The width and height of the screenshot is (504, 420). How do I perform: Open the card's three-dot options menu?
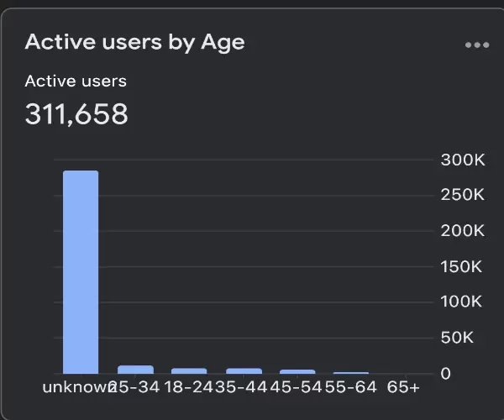click(x=476, y=45)
